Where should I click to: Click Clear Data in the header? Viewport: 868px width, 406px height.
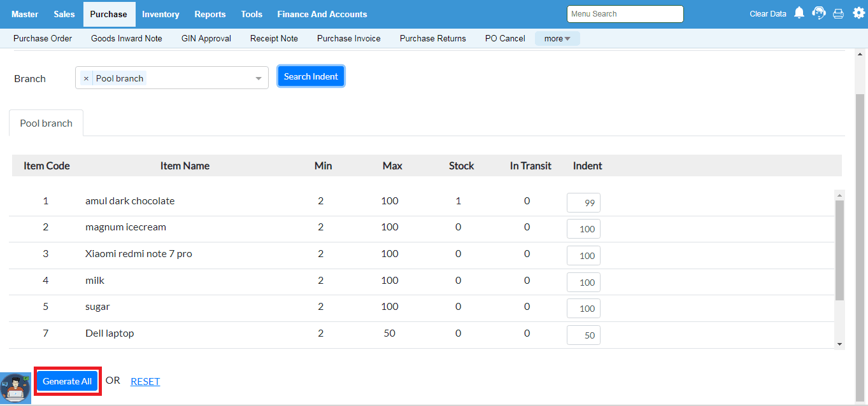767,14
